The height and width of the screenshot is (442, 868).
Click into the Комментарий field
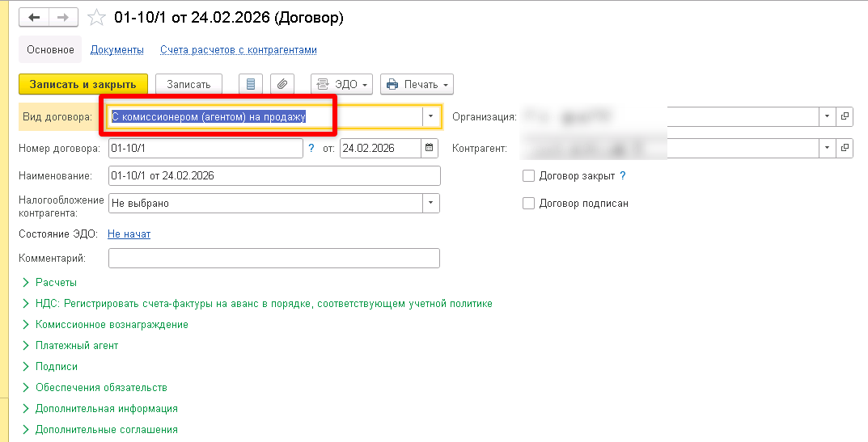coord(274,259)
